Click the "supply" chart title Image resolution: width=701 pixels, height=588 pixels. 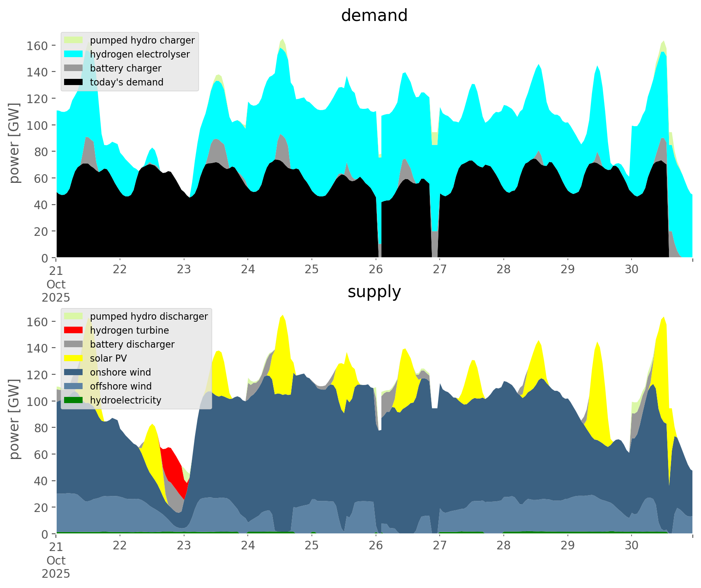point(374,292)
